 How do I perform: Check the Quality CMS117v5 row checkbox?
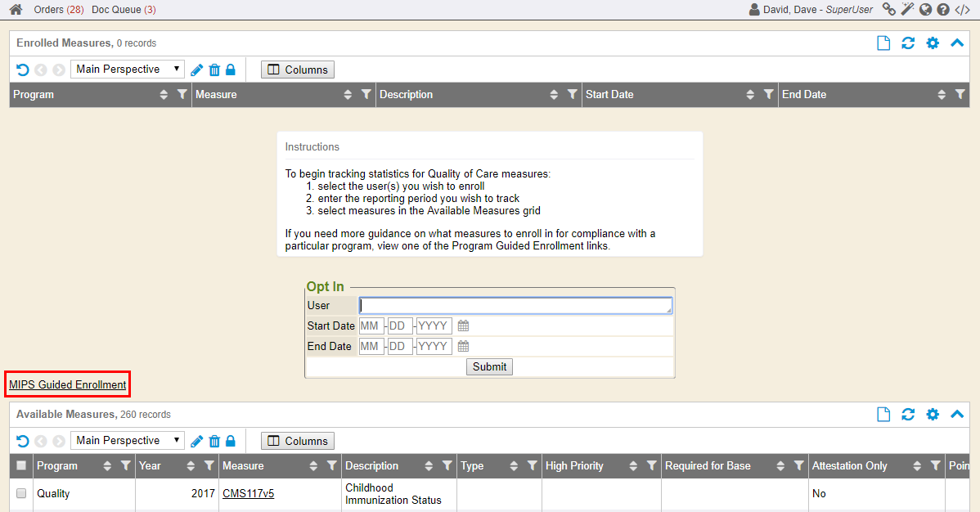pyautogui.click(x=21, y=493)
